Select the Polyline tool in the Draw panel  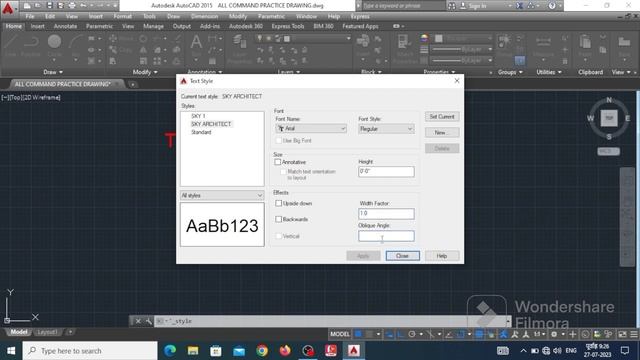point(31,46)
